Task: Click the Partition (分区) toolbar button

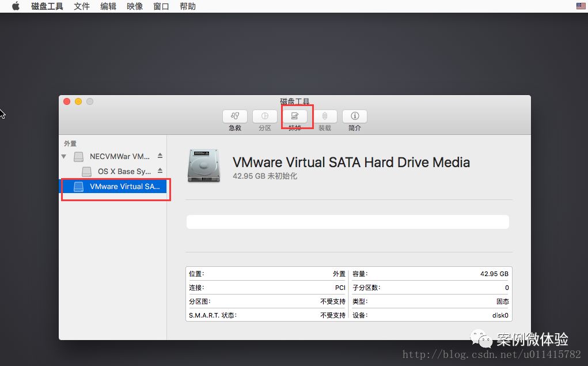Action: click(x=265, y=116)
